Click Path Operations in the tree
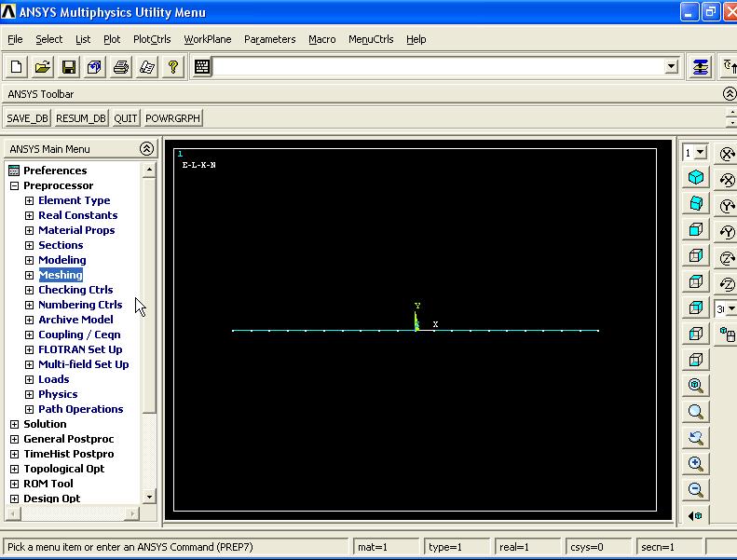This screenshot has height=560, width=737. pos(81,409)
